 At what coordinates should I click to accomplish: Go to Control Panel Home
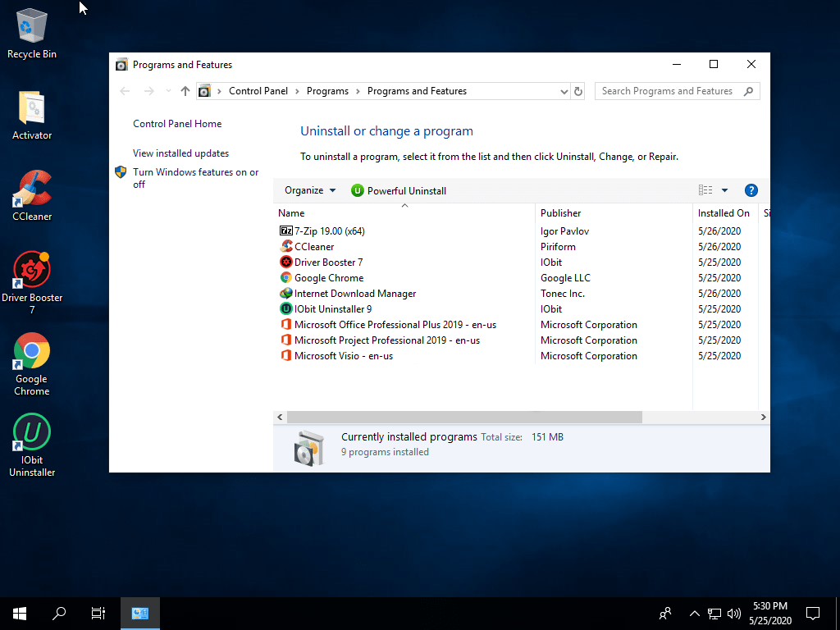(177, 124)
